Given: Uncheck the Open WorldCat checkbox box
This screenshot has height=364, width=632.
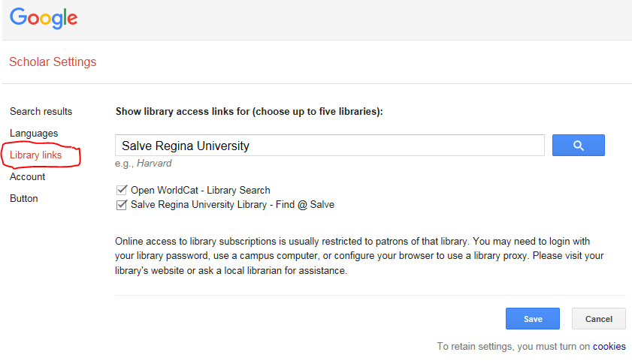Looking at the screenshot, I should (121, 190).
